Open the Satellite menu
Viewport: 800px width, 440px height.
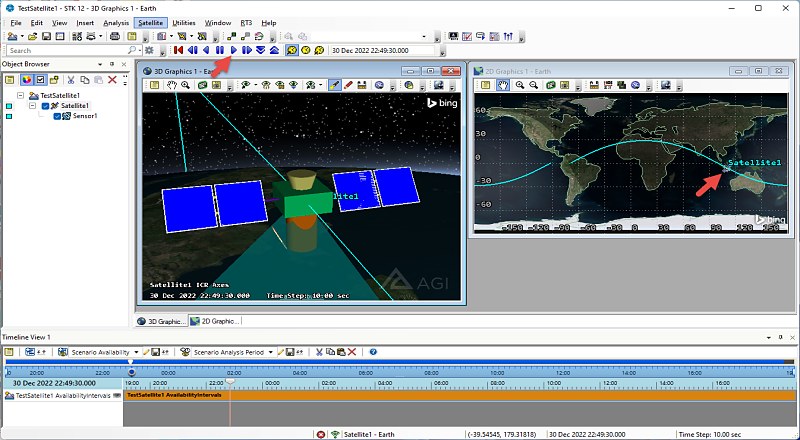pyautogui.click(x=151, y=23)
